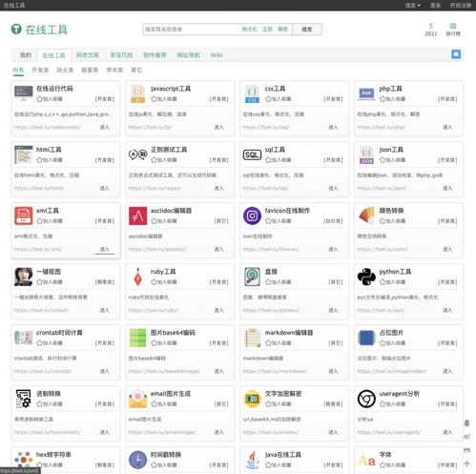Toggle 加入收藏 star for 颜色转换
The image size is (476, 474).
(x=383, y=221)
